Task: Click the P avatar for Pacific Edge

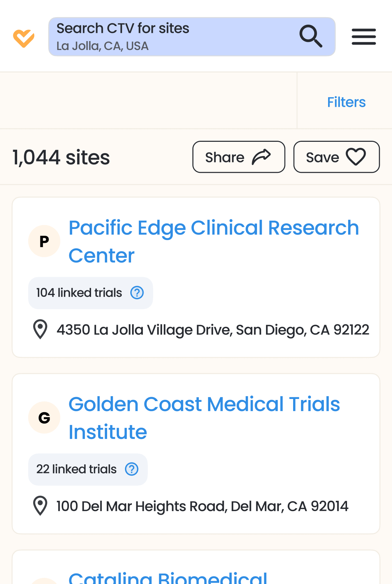Action: point(44,241)
